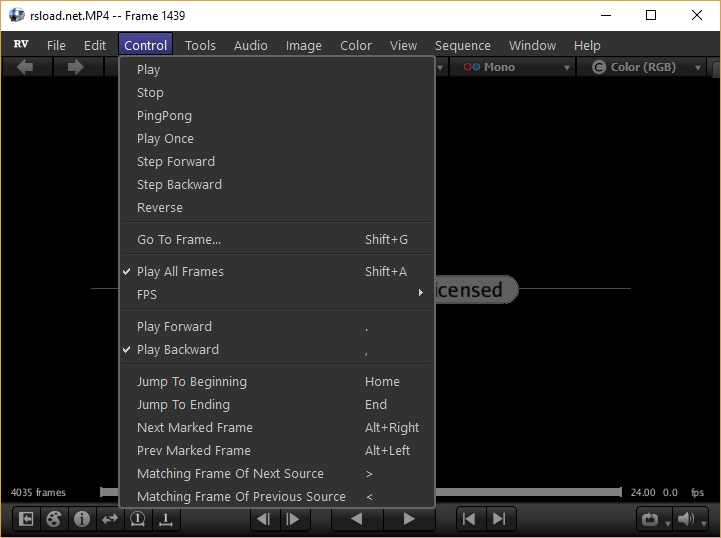Viewport: 721px width, 538px height.
Task: Click the swap arrows icon
Action: tap(110, 520)
